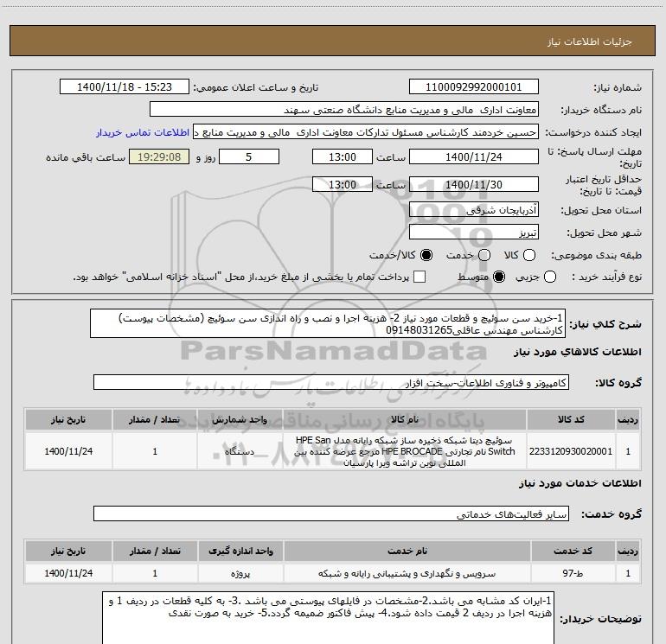Select the کالا/خدمت radio button
This screenshot has width=666, height=644.
426,255
